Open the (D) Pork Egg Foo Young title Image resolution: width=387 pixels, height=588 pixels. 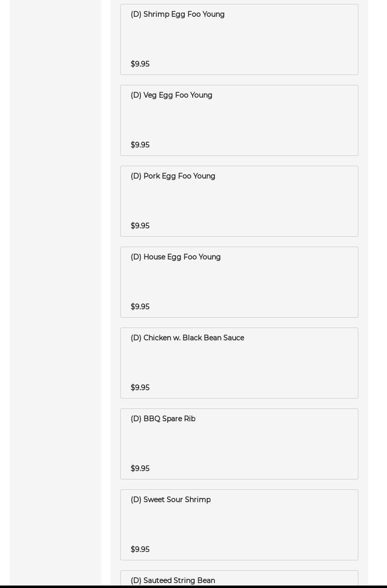173,176
